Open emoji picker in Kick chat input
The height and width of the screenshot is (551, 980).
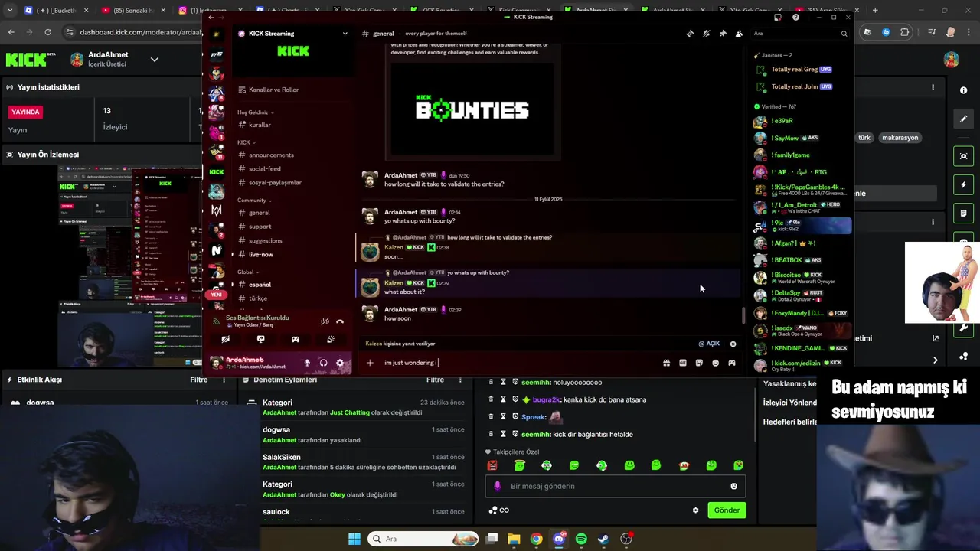click(733, 486)
